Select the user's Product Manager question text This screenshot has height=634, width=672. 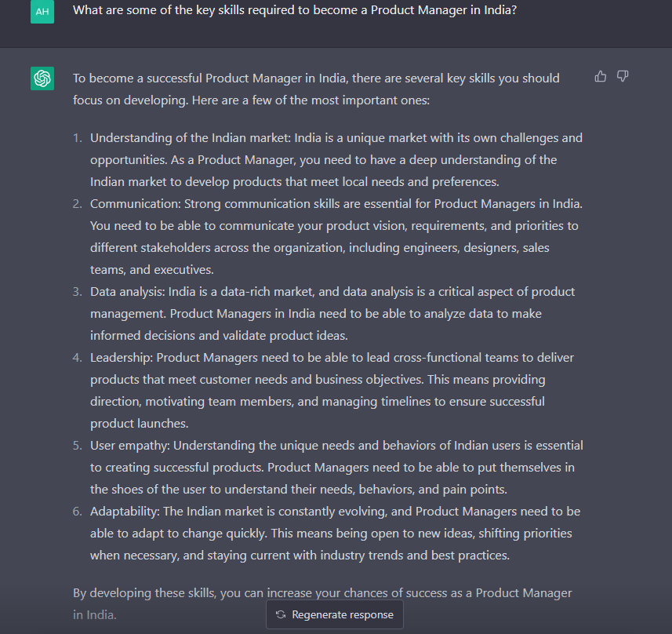click(x=295, y=10)
